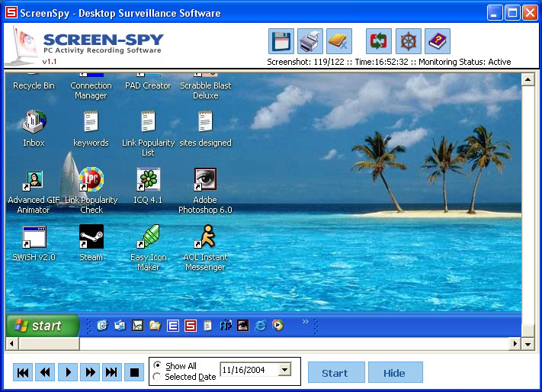Click the folder quick launch icon
Screen dimensions: 542x392
click(156, 326)
